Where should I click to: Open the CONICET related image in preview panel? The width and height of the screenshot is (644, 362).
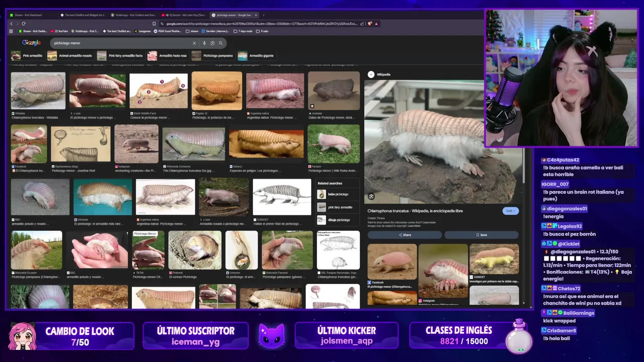494,259
